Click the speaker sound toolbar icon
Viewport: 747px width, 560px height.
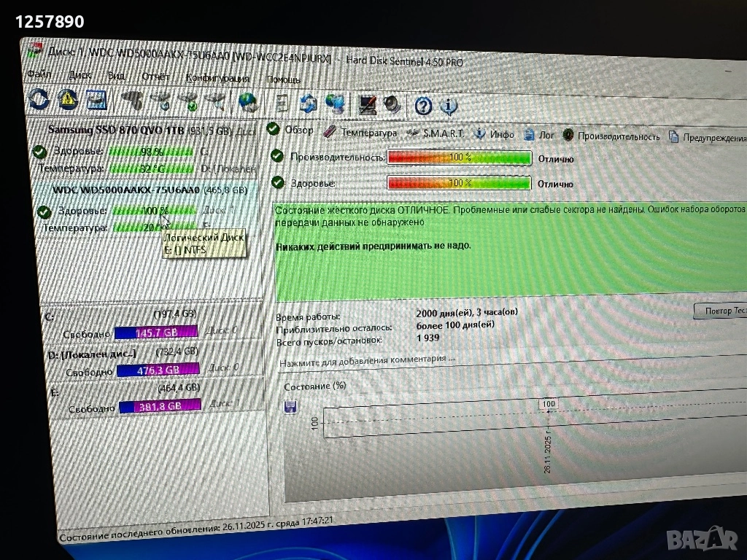pos(392,105)
